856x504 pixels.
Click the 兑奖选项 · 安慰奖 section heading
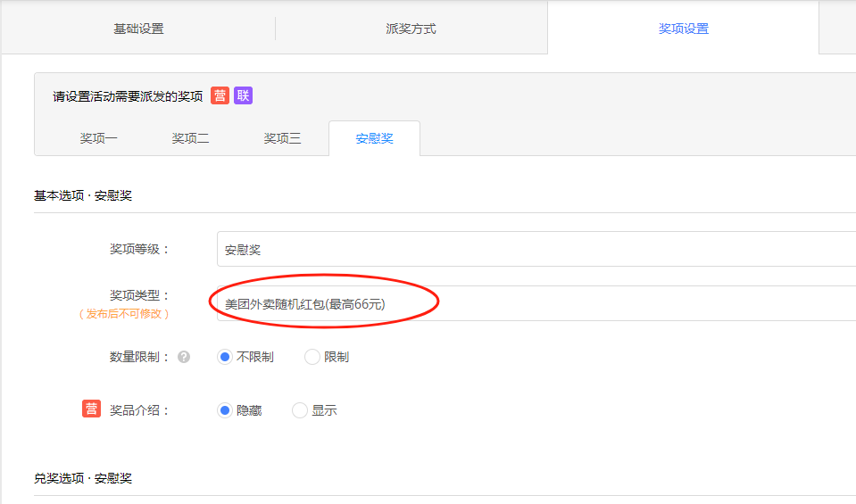tap(83, 478)
